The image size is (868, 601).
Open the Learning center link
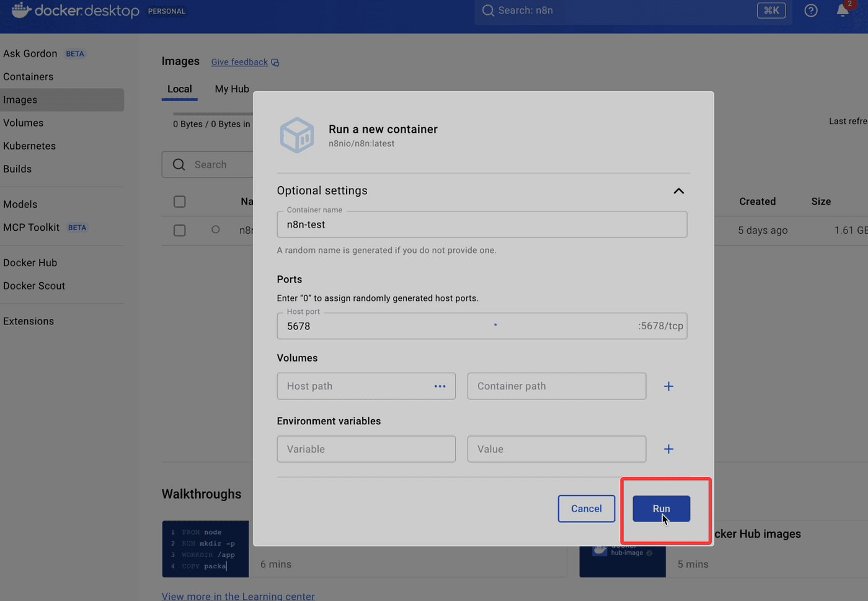click(238, 596)
